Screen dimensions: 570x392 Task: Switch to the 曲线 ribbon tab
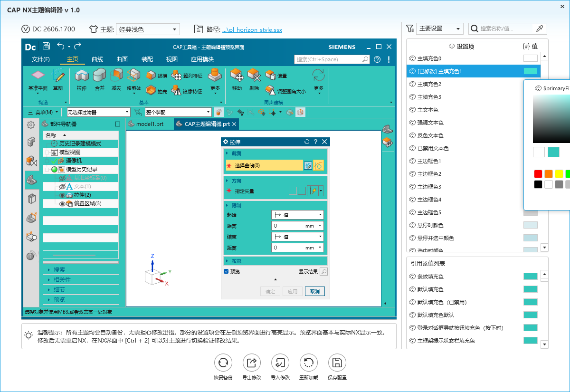point(97,59)
